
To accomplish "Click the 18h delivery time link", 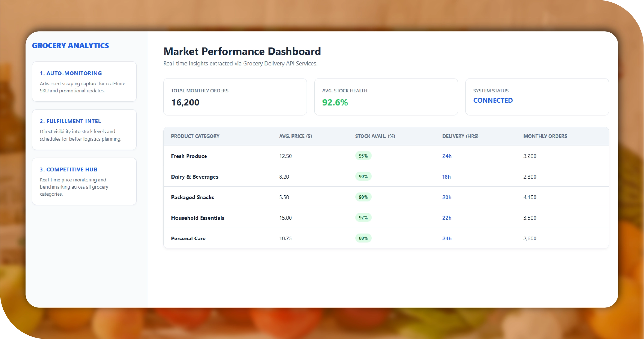I will tap(446, 177).
